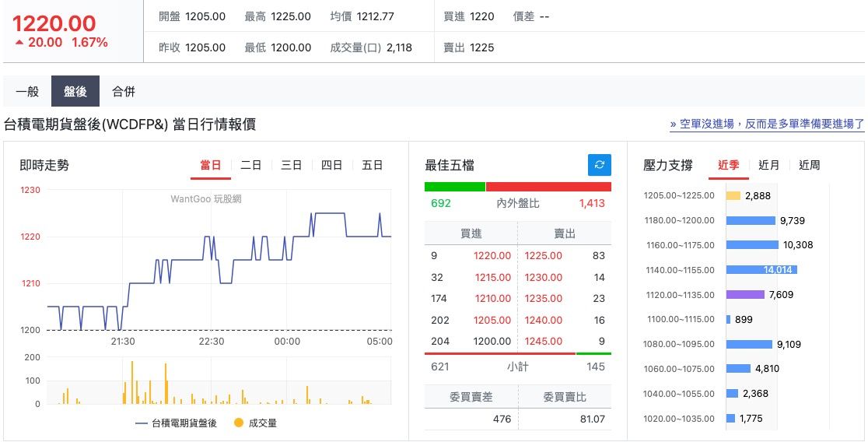Image resolution: width=868 pixels, height=442 pixels.
Task: Click the yellow 1205.00~1225.00 volume bar
Action: (x=733, y=195)
